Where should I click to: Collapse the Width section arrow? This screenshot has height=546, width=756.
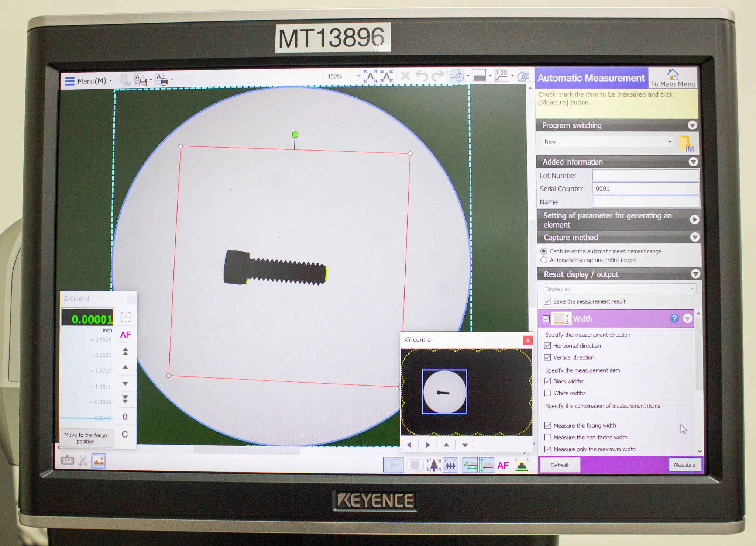(x=687, y=318)
